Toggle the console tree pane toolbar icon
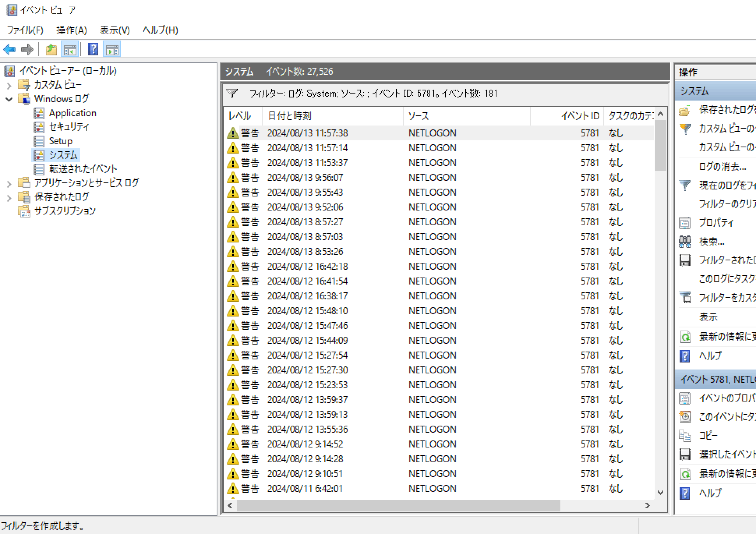This screenshot has width=756, height=534. tap(70, 50)
